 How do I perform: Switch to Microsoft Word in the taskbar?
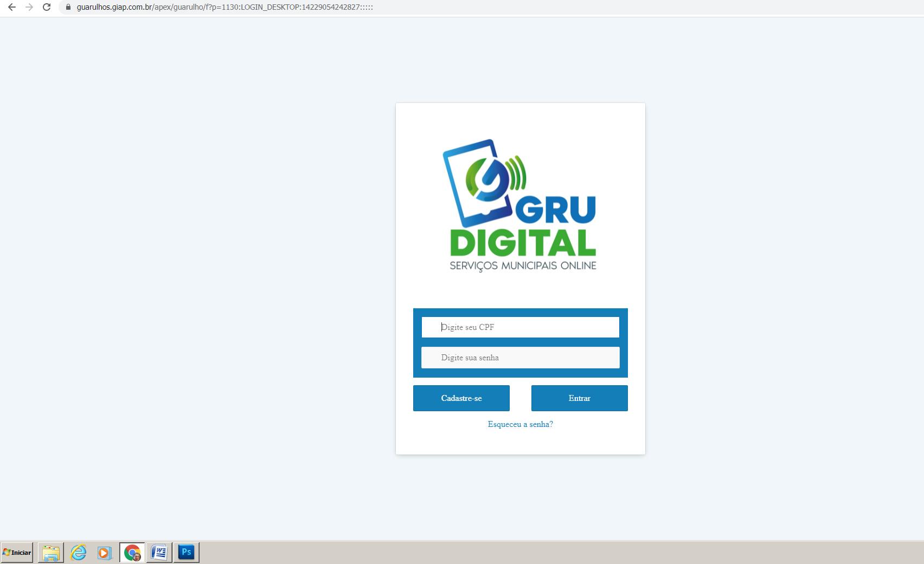[159, 552]
